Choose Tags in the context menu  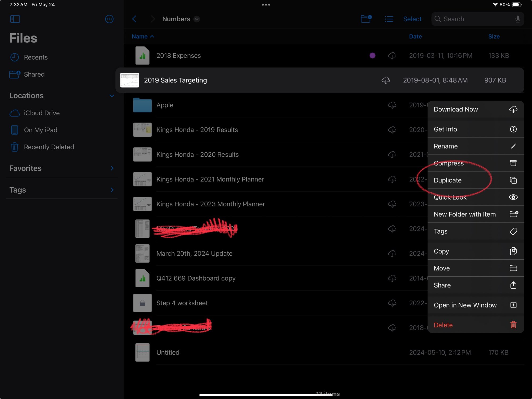click(x=476, y=231)
